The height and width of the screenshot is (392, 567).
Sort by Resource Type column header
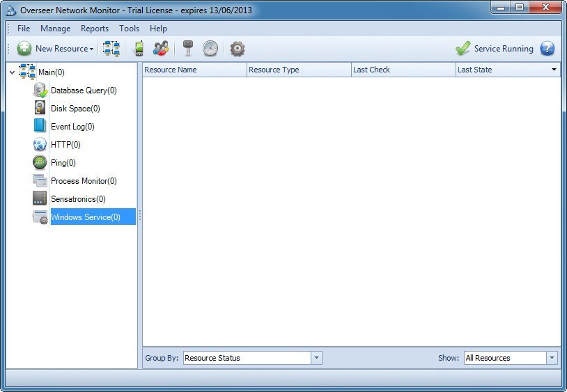pos(299,70)
